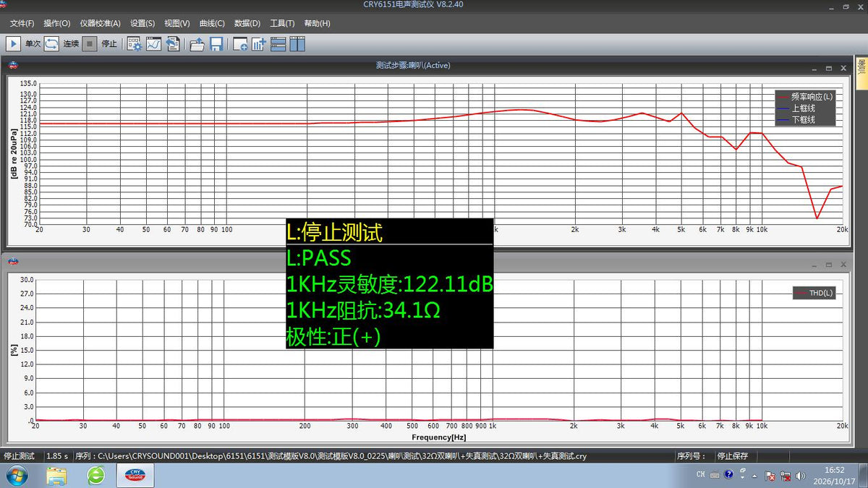Open the settings gear panel icon in toolbar

(x=135, y=43)
